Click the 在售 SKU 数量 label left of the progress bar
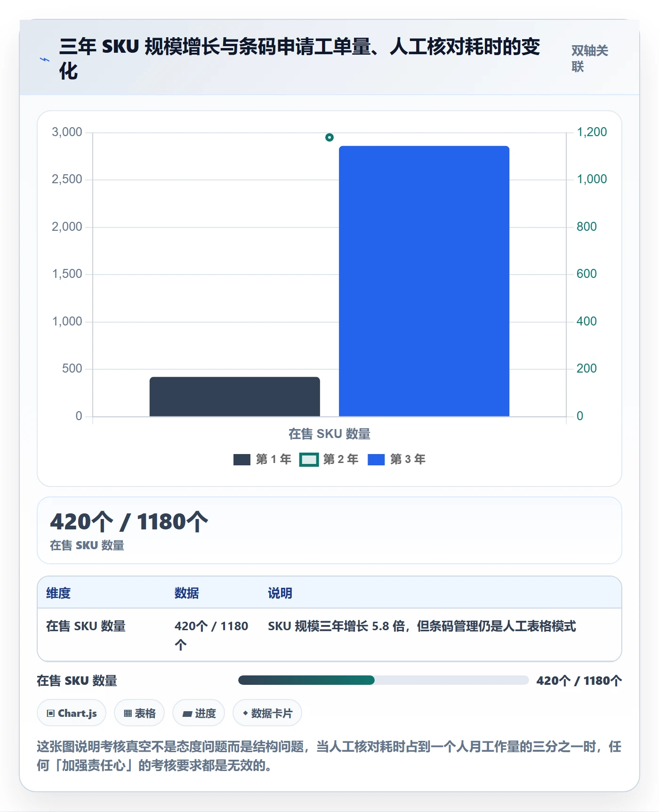 click(77, 681)
